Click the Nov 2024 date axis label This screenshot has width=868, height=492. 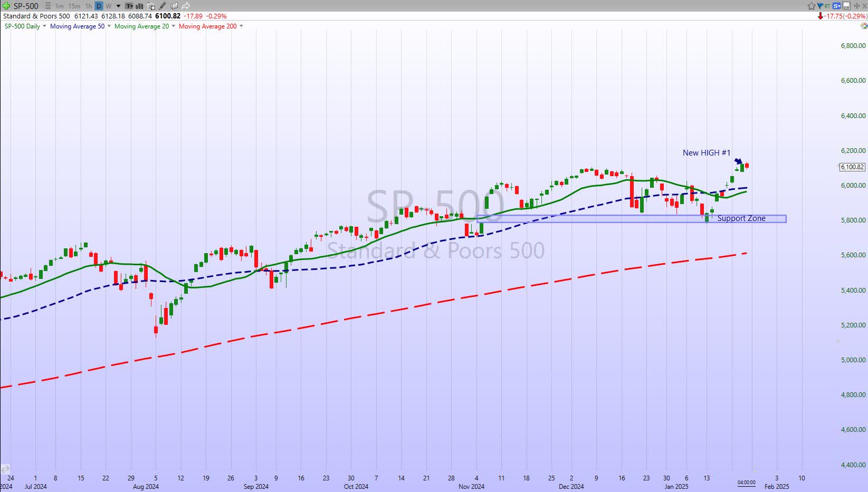(472, 487)
